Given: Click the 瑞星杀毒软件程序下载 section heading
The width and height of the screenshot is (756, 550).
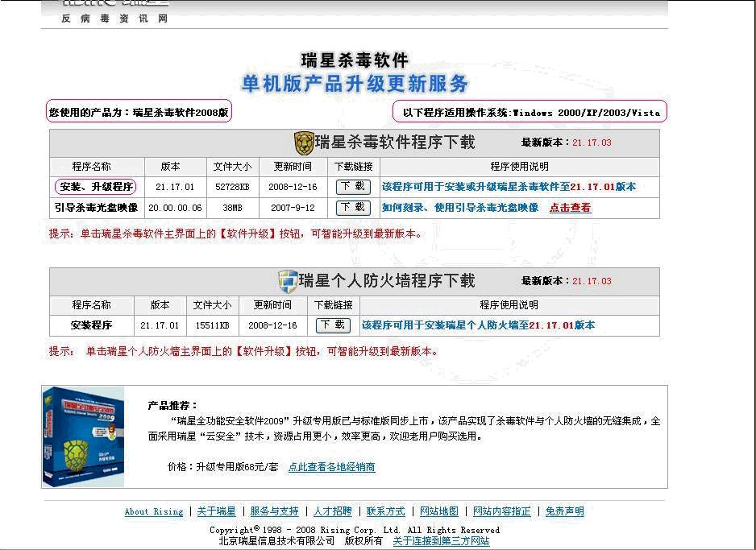Looking at the screenshot, I should point(395,143).
